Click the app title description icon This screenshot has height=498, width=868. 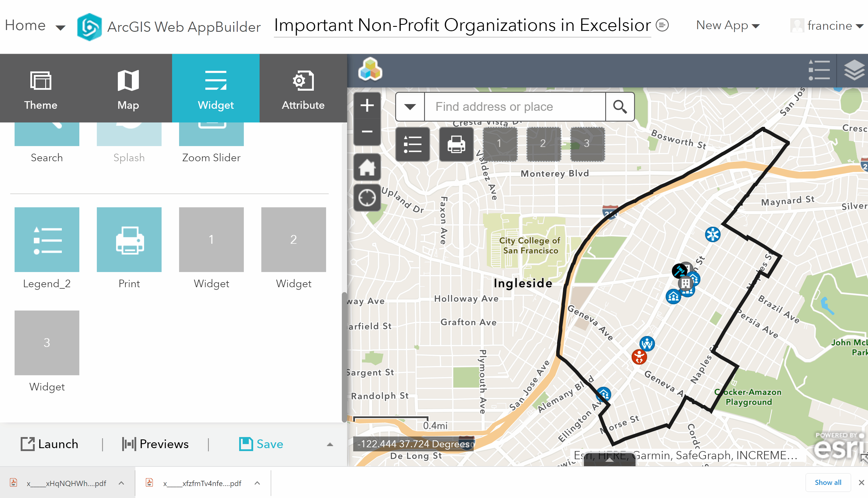pyautogui.click(x=662, y=25)
